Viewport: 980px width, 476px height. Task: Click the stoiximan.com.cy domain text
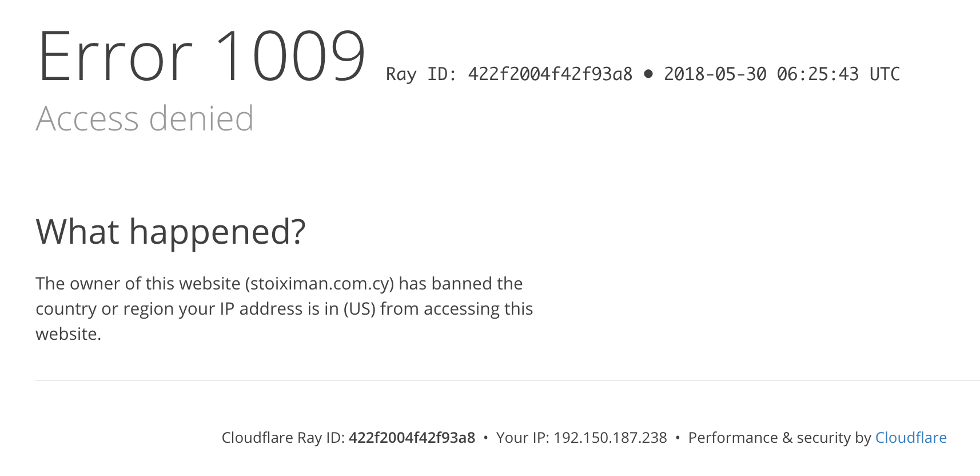(320, 284)
